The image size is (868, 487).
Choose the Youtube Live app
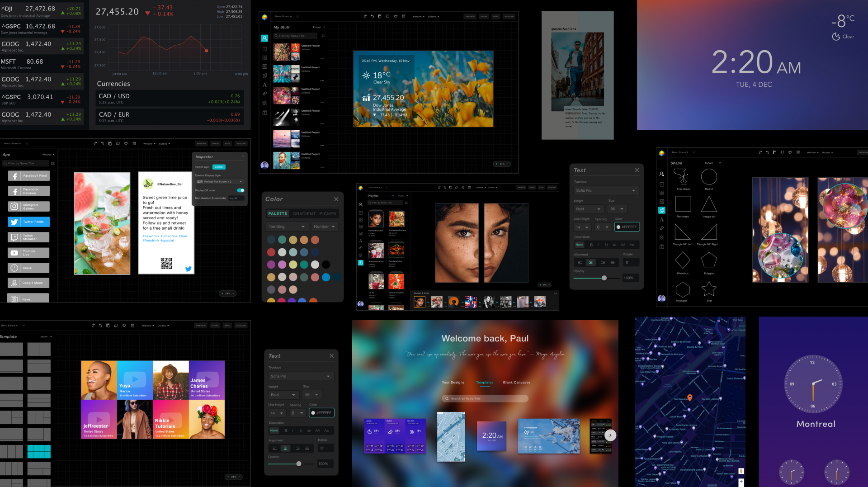tap(29, 253)
